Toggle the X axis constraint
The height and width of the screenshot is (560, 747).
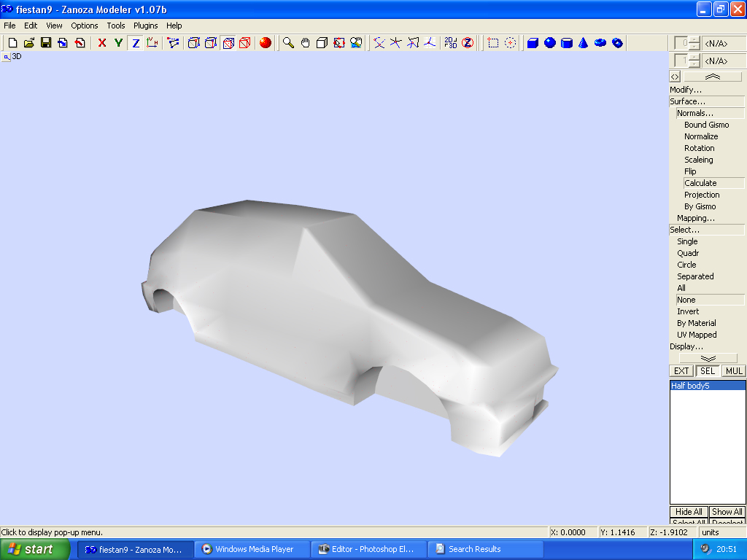point(102,43)
